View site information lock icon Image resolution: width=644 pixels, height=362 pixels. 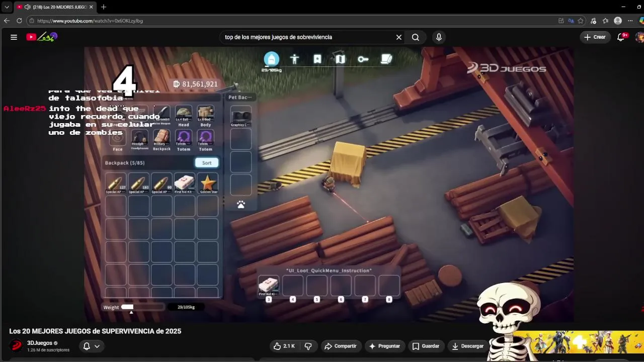click(x=32, y=21)
